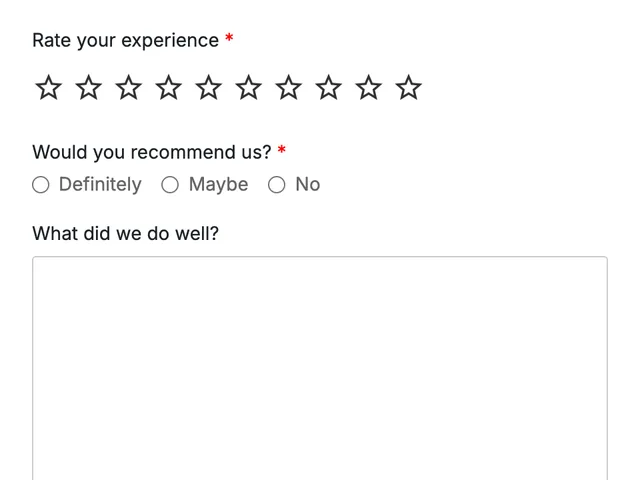Select the fifth star rating

coord(209,87)
